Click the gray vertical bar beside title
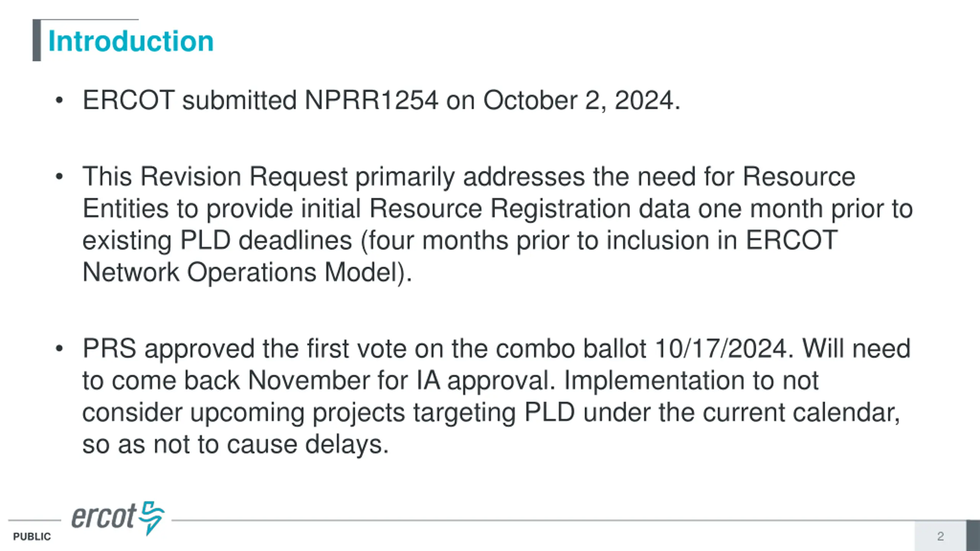 37,40
